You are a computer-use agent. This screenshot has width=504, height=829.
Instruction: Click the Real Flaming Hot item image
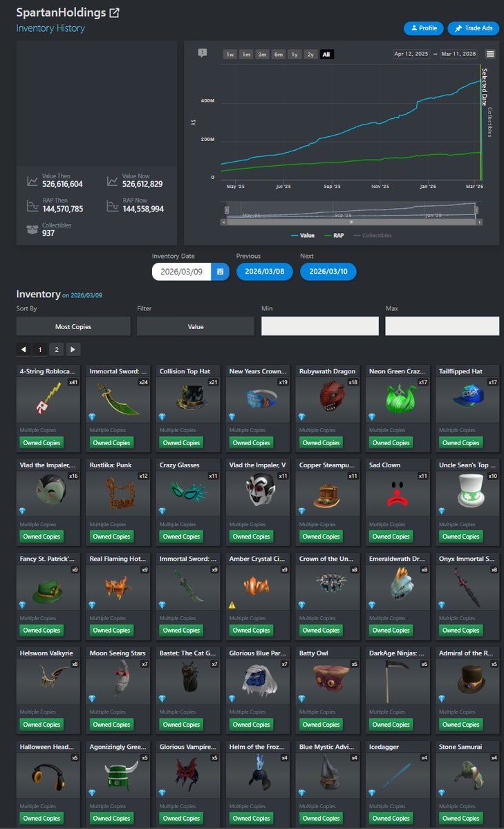[118, 587]
